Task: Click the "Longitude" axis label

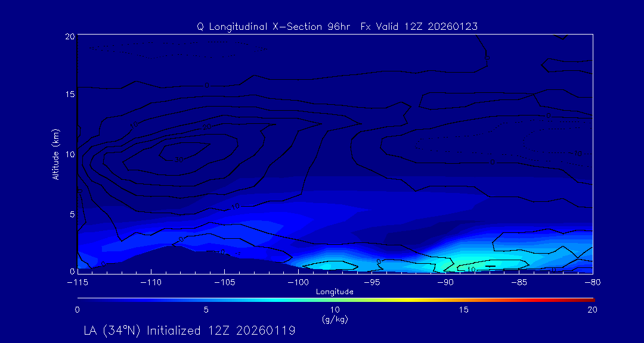Action: (335, 292)
